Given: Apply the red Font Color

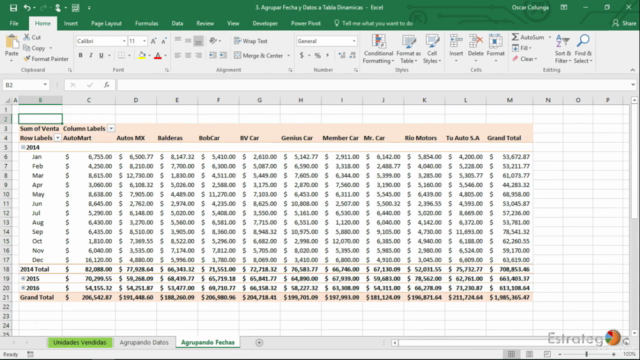Looking at the screenshot, I should (x=158, y=56).
